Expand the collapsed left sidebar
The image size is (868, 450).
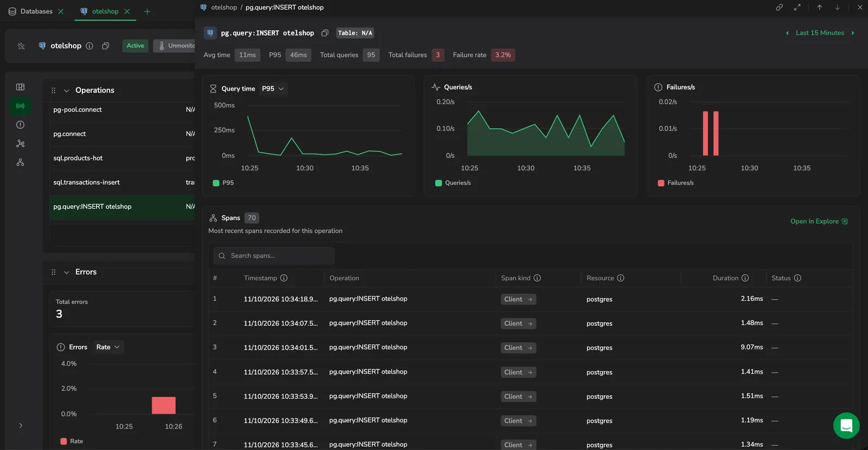pyautogui.click(x=21, y=426)
